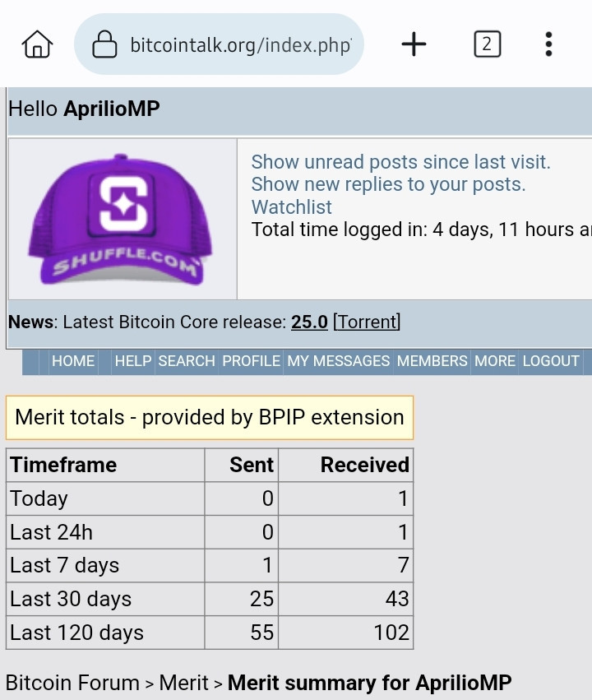592x700 pixels.
Task: Tap the browser home icon
Action: 38,44
